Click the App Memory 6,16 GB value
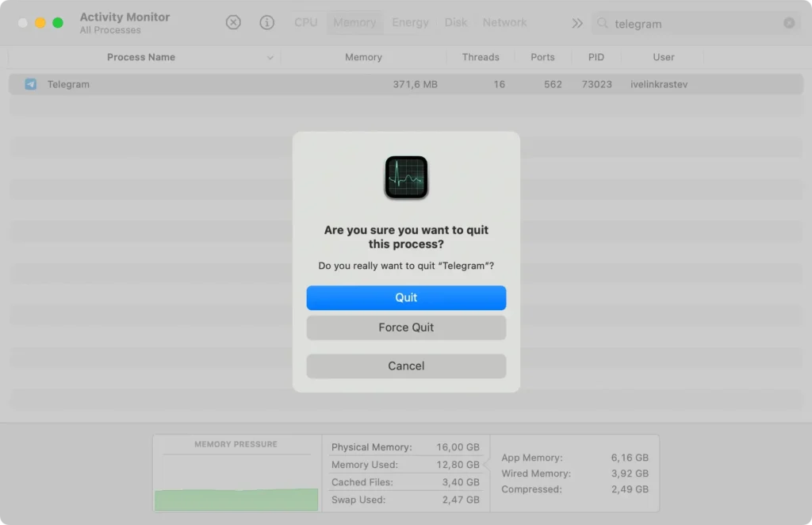Image resolution: width=812 pixels, height=525 pixels. click(630, 458)
